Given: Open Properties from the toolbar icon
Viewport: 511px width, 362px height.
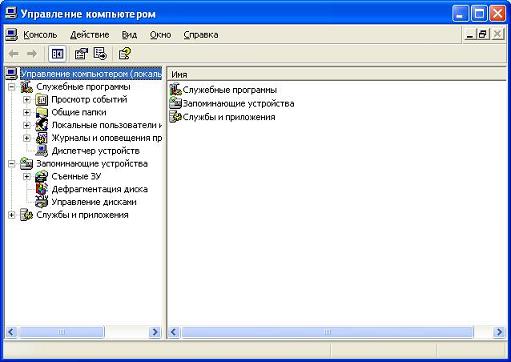Looking at the screenshot, I should point(81,54).
